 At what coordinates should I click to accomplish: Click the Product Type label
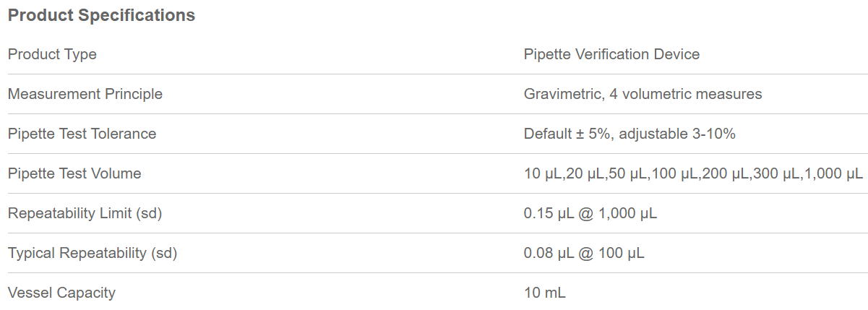click(52, 54)
